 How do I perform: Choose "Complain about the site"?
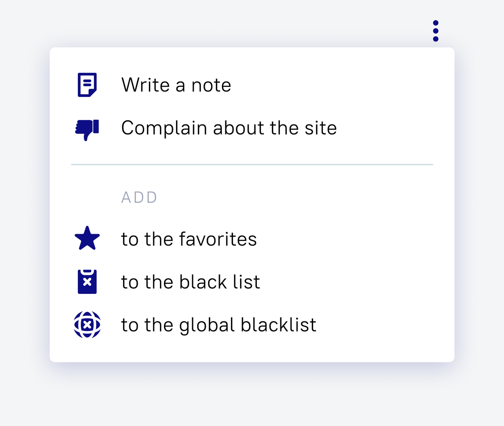point(252,128)
